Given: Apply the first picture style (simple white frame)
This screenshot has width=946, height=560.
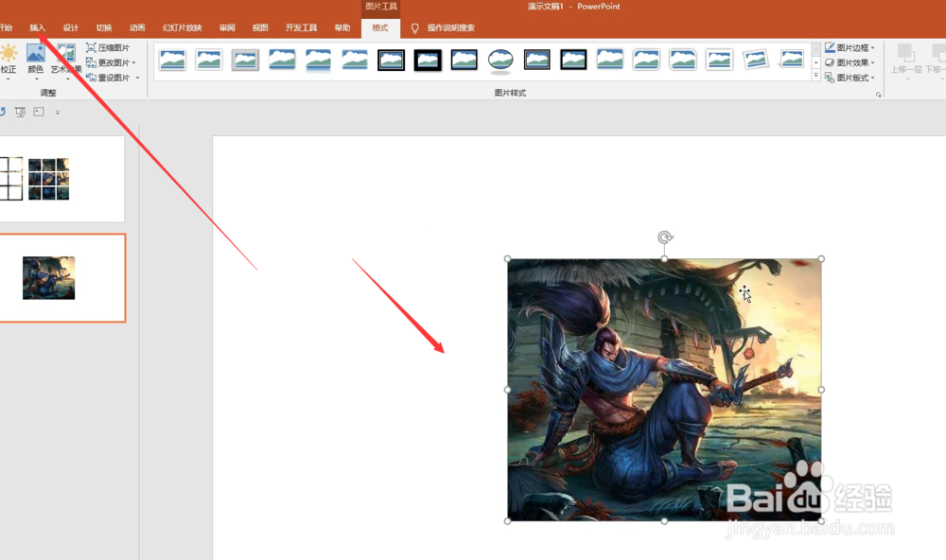Looking at the screenshot, I should [x=172, y=60].
